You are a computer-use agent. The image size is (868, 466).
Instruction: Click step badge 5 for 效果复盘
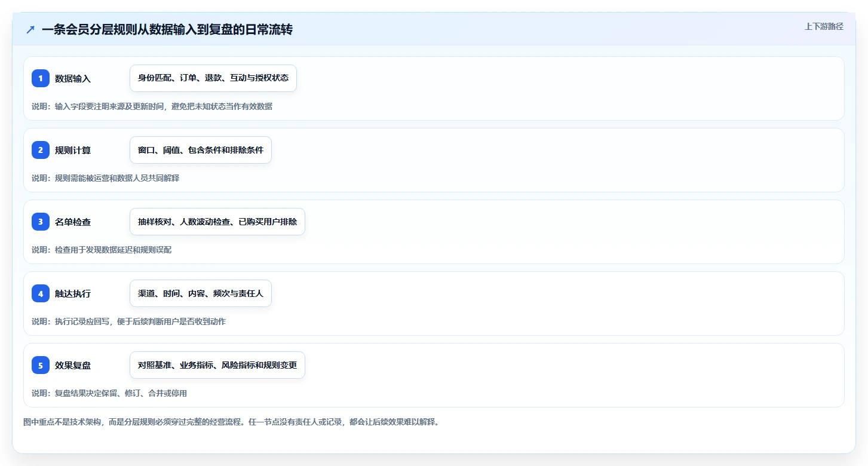point(41,365)
